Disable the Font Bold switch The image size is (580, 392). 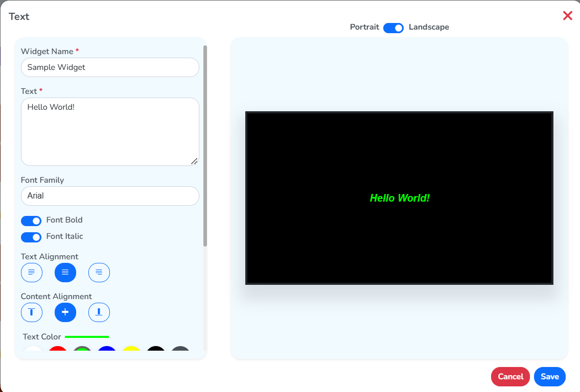[31, 221]
